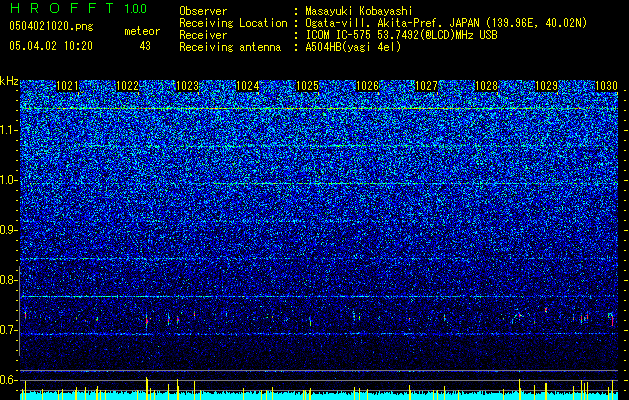The image size is (629, 400).
Task: Click the 'meteor' label
Action: pos(142,31)
